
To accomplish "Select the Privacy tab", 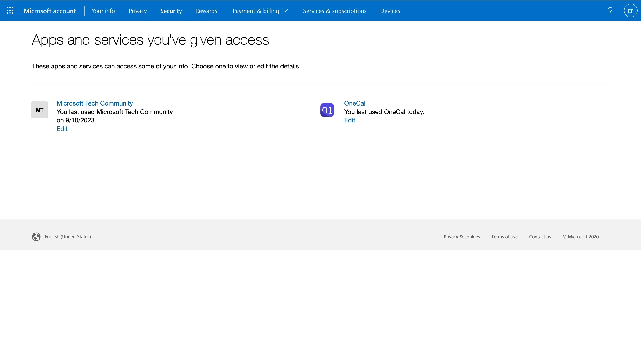I will 137,11.
